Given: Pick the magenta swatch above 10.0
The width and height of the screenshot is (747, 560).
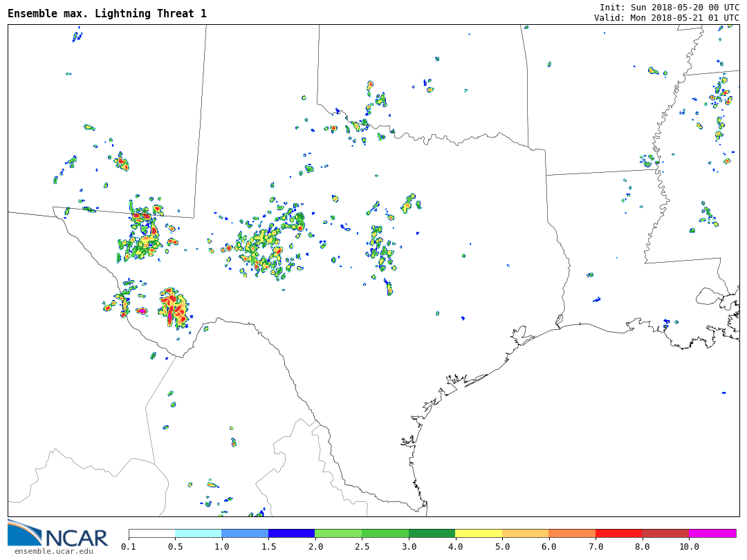Looking at the screenshot, I should (712, 534).
